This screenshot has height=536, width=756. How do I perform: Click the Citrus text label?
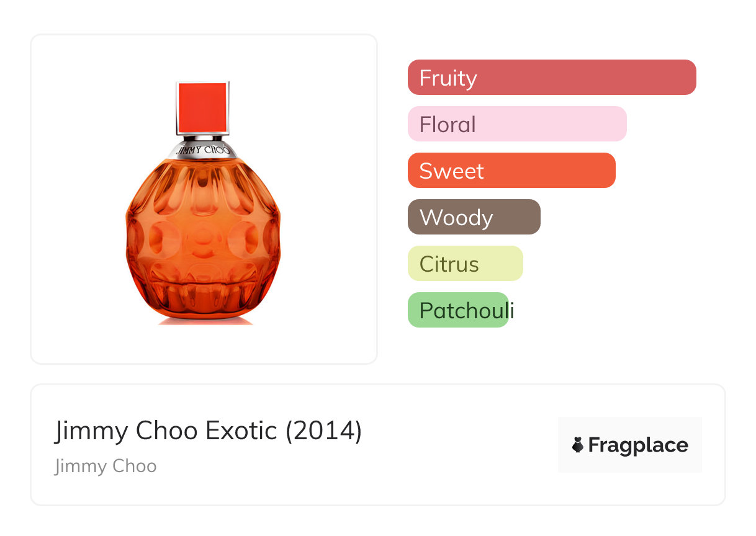pyautogui.click(x=449, y=264)
